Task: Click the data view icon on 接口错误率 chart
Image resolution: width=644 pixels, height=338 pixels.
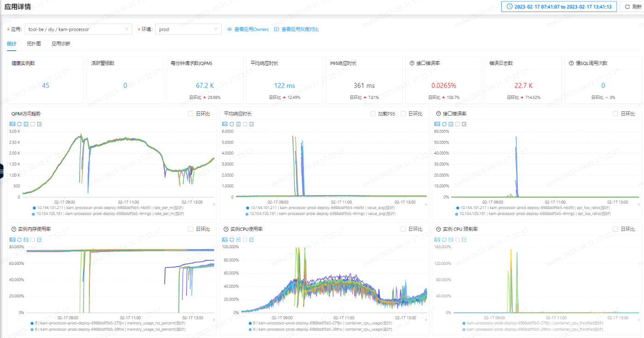Action: [x=451, y=124]
